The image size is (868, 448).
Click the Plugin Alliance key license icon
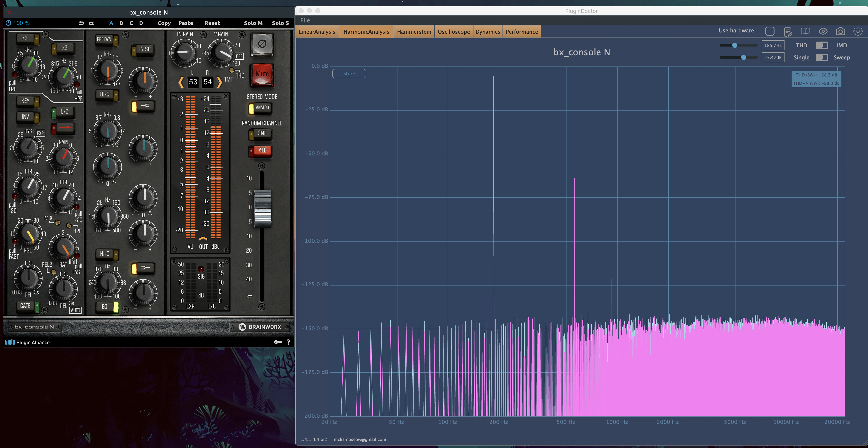point(278,342)
